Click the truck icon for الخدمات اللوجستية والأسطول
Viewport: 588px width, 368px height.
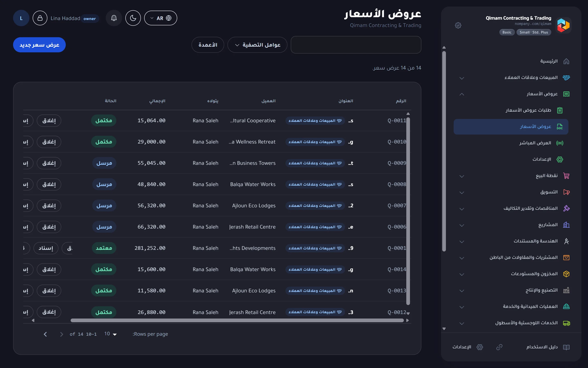566,323
